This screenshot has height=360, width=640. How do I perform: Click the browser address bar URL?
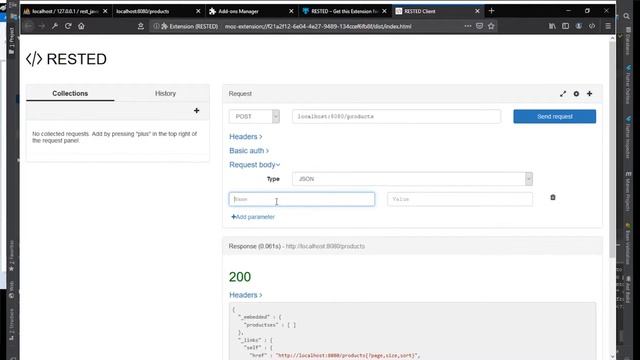(318, 27)
